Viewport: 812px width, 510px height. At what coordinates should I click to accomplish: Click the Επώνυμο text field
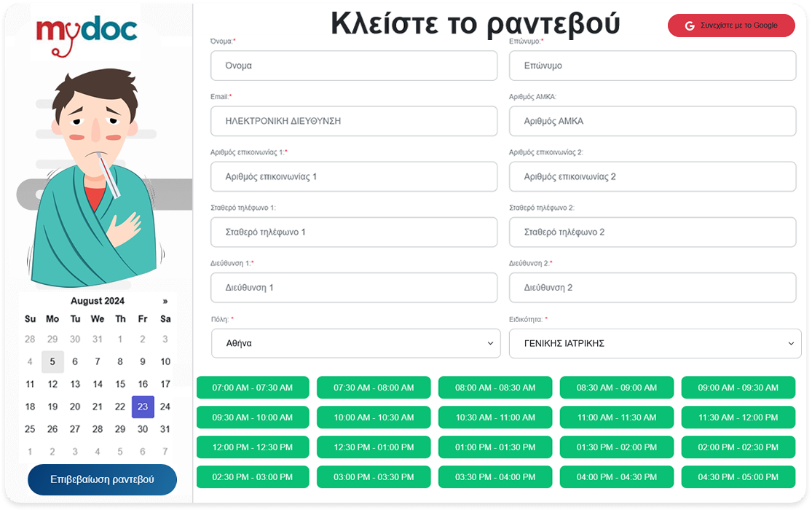(652, 66)
